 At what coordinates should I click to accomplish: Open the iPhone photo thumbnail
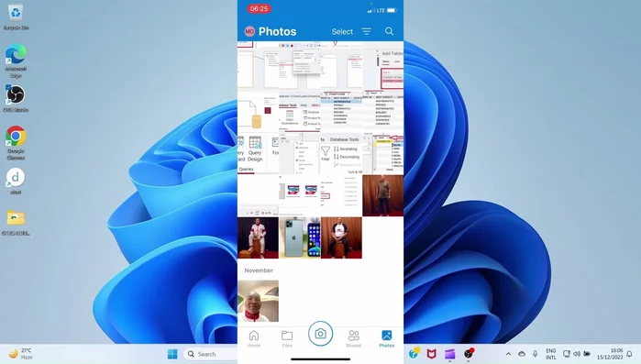[300, 237]
